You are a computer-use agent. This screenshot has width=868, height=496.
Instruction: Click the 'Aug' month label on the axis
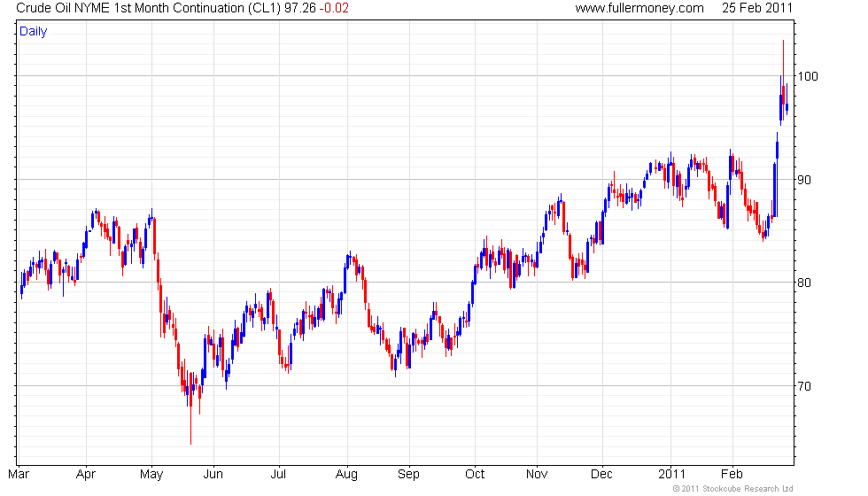pos(347,475)
